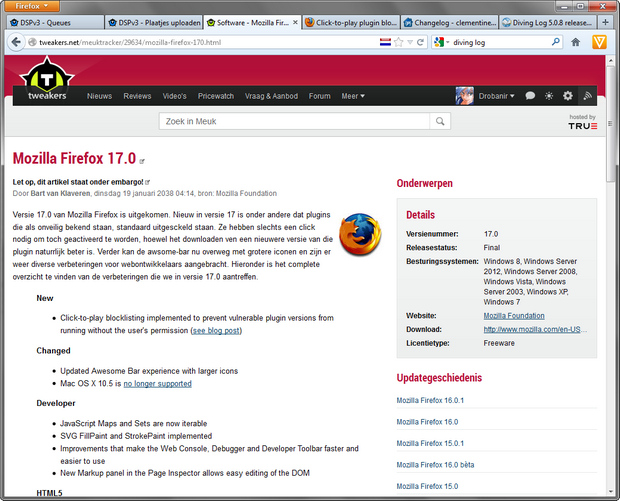The height and width of the screenshot is (501, 620).
Task: Open site settings gear icon
Action: [x=567, y=96]
